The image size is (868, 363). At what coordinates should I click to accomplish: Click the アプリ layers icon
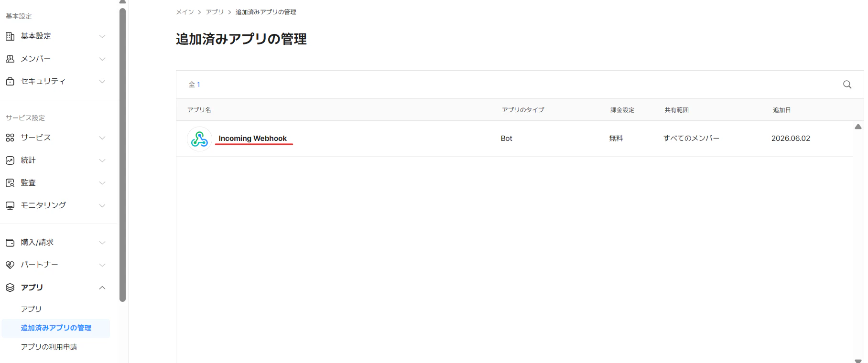pos(10,288)
